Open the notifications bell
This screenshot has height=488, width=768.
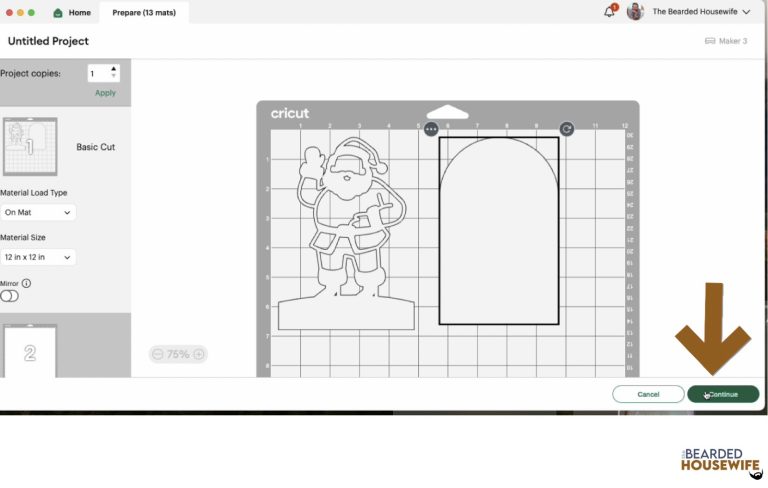pos(609,12)
